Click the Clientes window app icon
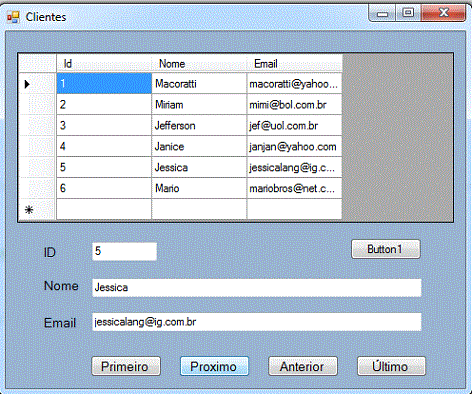Viewport: 472px width, 394px height. 13,17
